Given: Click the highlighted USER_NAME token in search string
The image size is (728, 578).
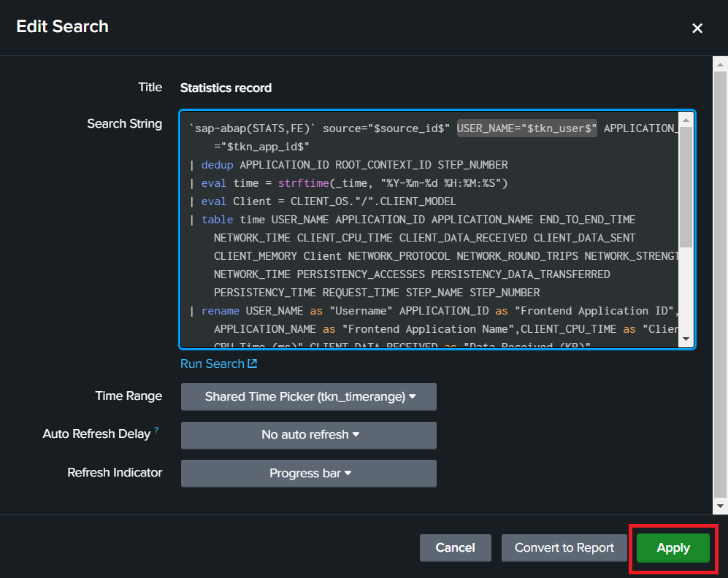Looking at the screenshot, I should 526,128.
